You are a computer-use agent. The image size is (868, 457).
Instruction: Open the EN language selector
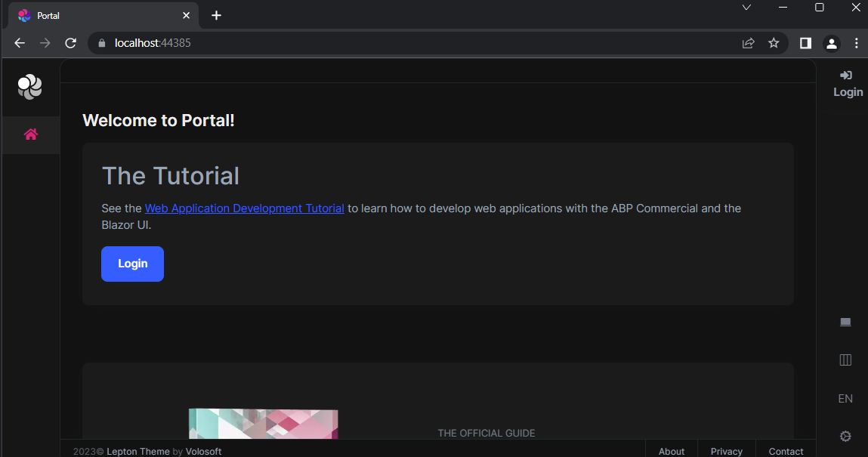[x=845, y=398]
